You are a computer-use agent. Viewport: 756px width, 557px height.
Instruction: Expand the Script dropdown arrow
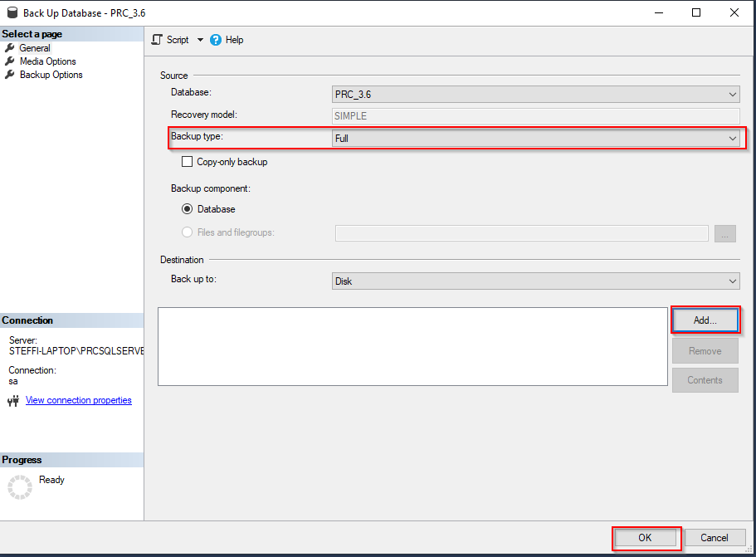(x=200, y=40)
